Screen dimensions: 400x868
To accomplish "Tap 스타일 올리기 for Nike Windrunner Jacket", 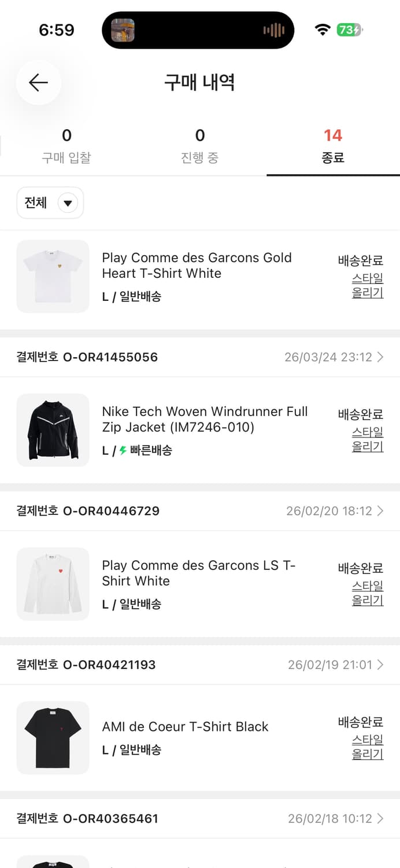I will click(368, 439).
